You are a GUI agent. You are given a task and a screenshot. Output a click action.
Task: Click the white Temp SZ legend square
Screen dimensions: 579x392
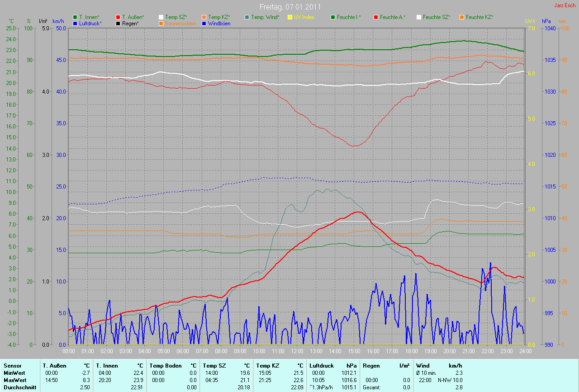pyautogui.click(x=161, y=17)
